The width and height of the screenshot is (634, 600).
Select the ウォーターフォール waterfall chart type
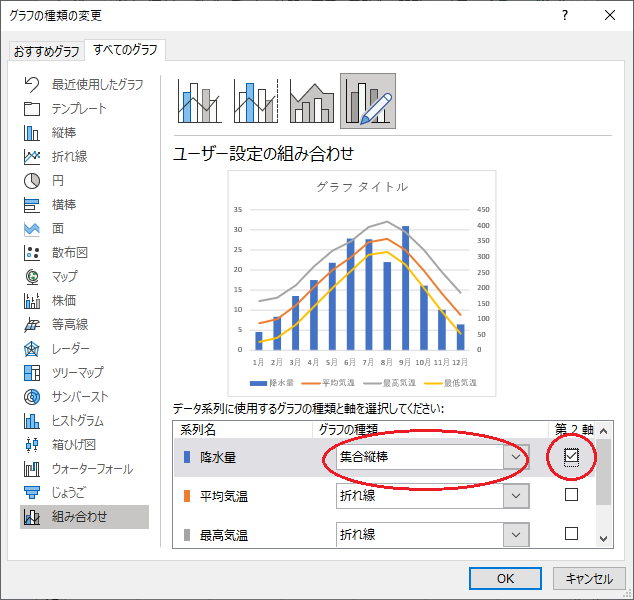pyautogui.click(x=92, y=469)
